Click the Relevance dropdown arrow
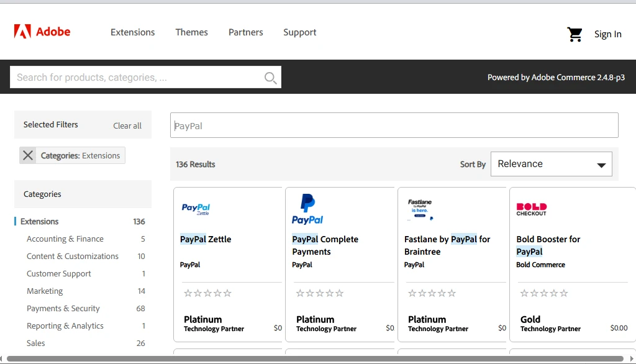Screen dimensions: 636x364 click(x=601, y=165)
